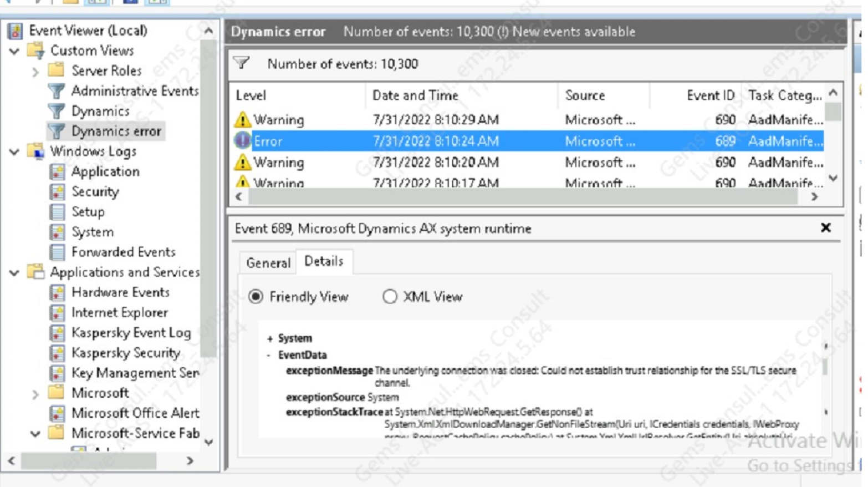Collapse the Windows Logs tree node
This screenshot has height=487, width=868.
click(x=15, y=151)
